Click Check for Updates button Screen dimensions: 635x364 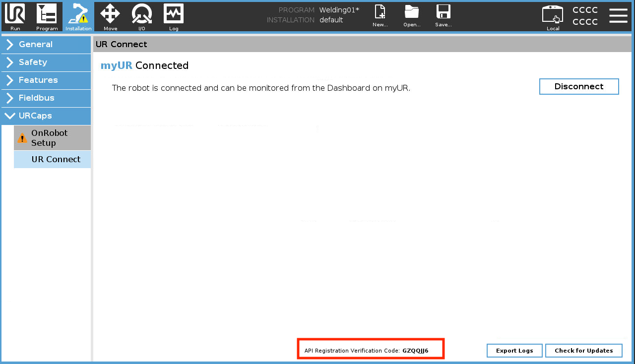[583, 351]
